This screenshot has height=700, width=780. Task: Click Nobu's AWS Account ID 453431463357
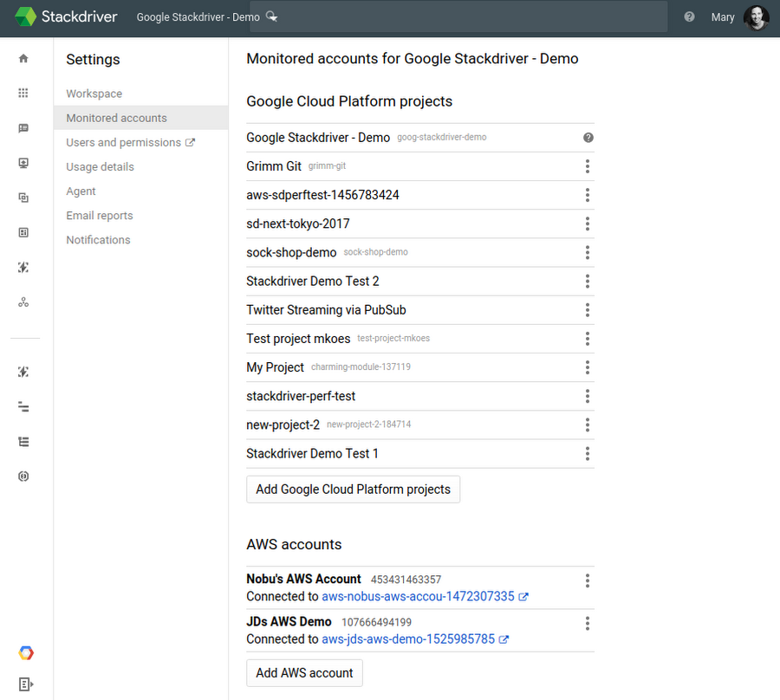tap(406, 580)
